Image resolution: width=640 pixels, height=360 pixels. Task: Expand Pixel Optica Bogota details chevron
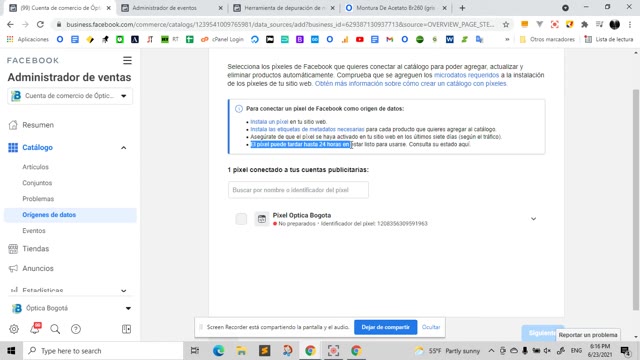coord(533,219)
